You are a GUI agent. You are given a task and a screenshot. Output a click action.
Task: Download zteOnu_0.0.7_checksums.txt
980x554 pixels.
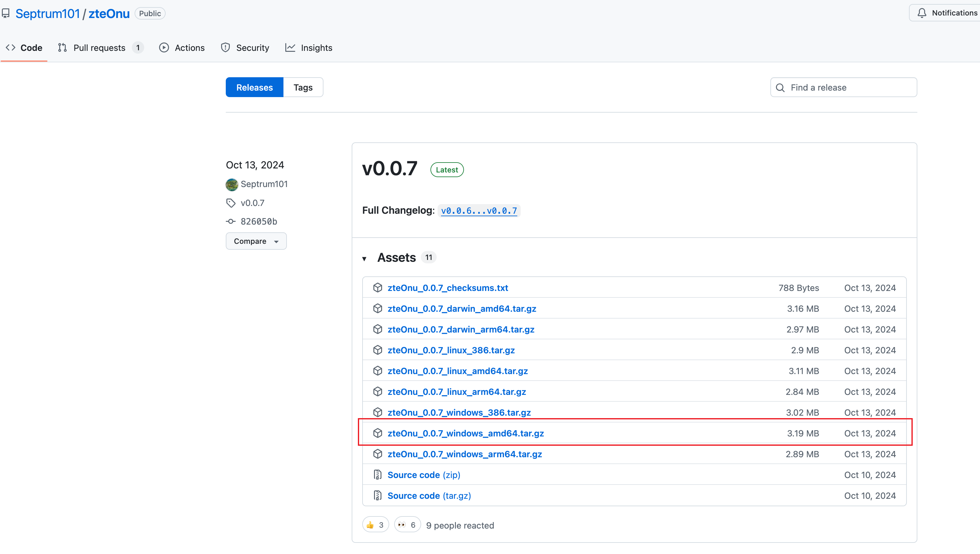click(448, 288)
